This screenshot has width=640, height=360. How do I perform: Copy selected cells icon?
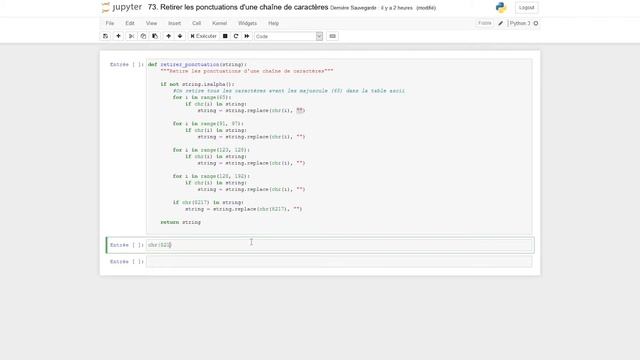pyautogui.click(x=143, y=36)
